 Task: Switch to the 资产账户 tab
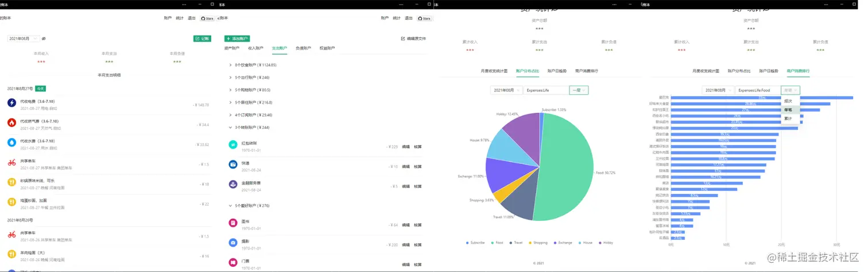pyautogui.click(x=232, y=48)
